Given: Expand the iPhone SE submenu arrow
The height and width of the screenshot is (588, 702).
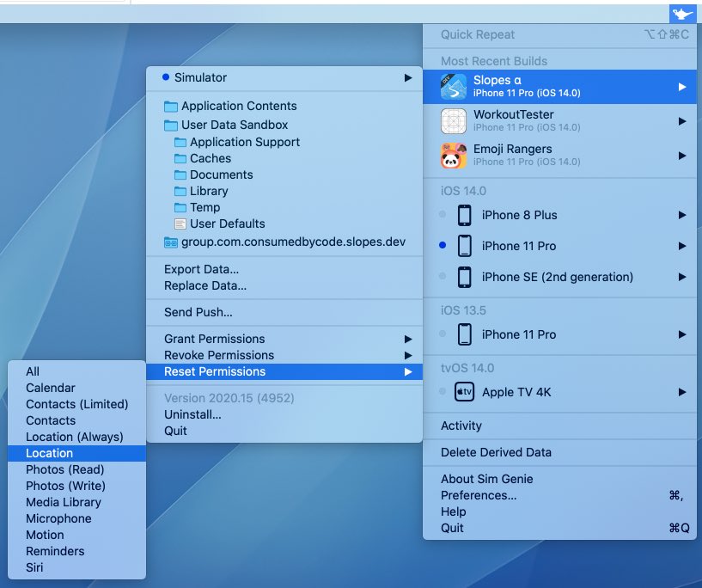Looking at the screenshot, I should coord(682,277).
